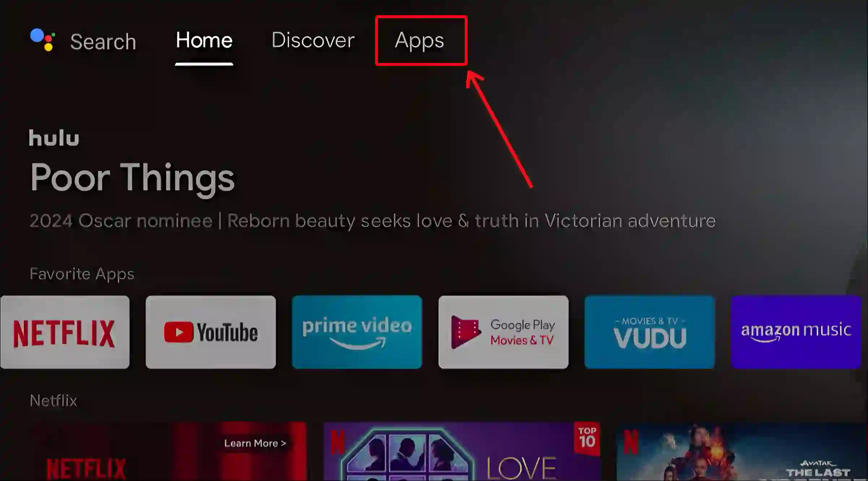Expand the Favorite Apps section

tap(82, 273)
